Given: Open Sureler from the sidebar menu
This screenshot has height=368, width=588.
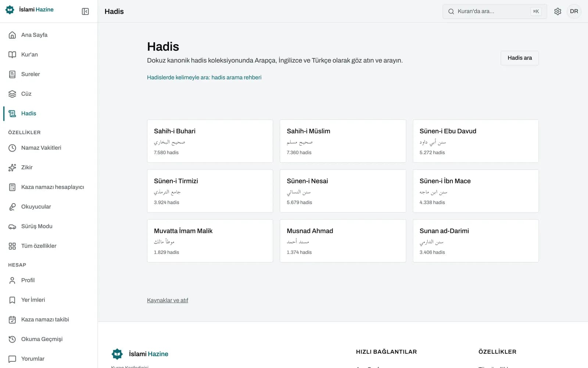Looking at the screenshot, I should click(49, 74).
